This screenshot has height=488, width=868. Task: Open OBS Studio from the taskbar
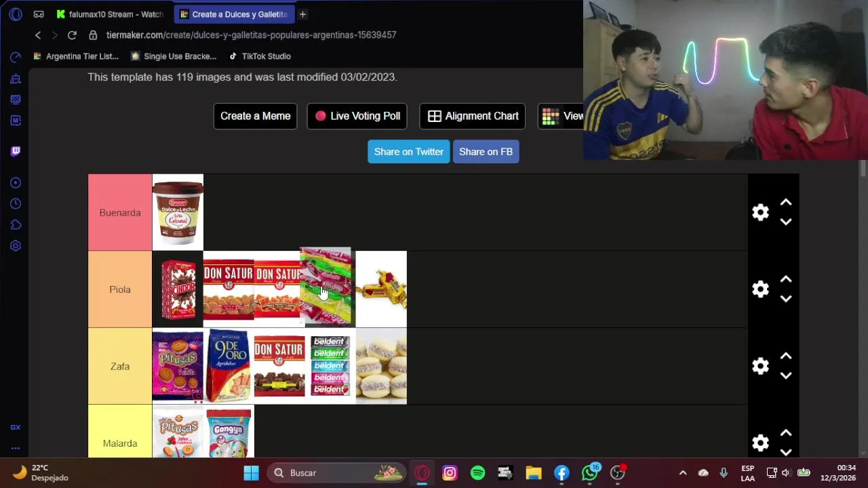click(618, 473)
